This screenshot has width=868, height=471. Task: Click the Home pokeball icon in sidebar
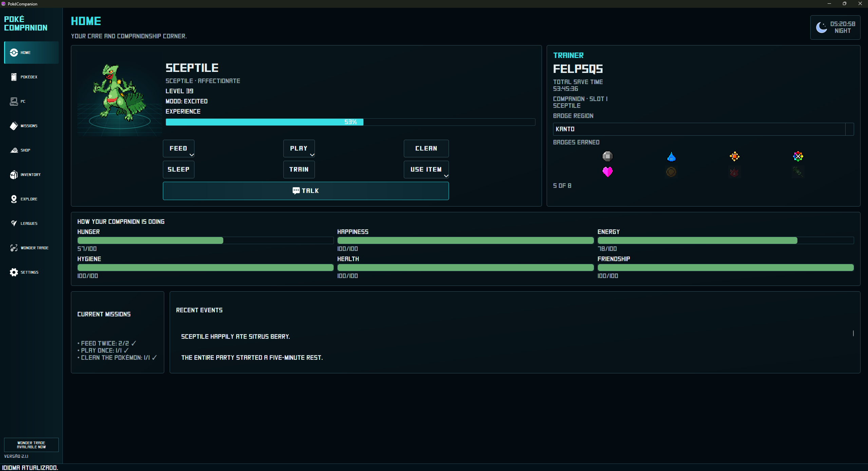tap(14, 53)
